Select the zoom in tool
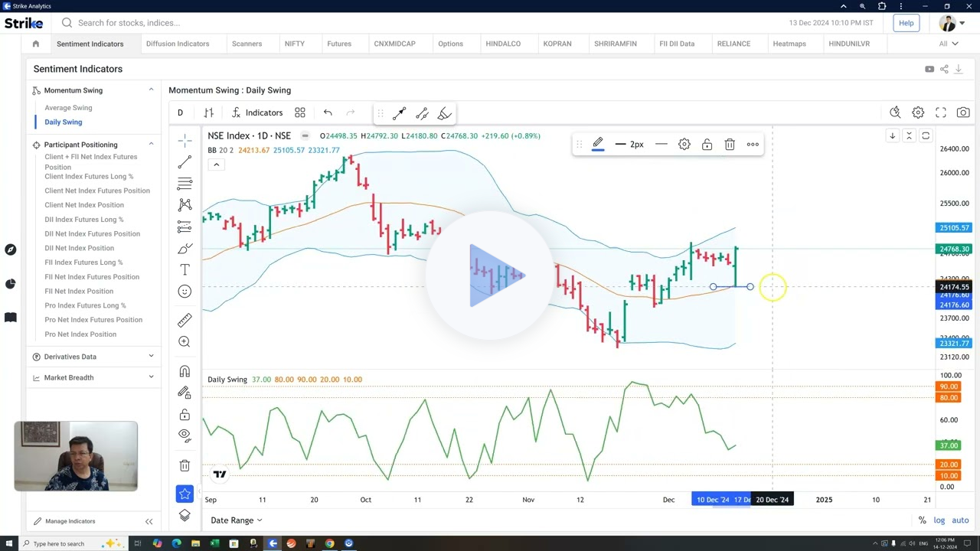This screenshot has height=551, width=980. tap(185, 342)
